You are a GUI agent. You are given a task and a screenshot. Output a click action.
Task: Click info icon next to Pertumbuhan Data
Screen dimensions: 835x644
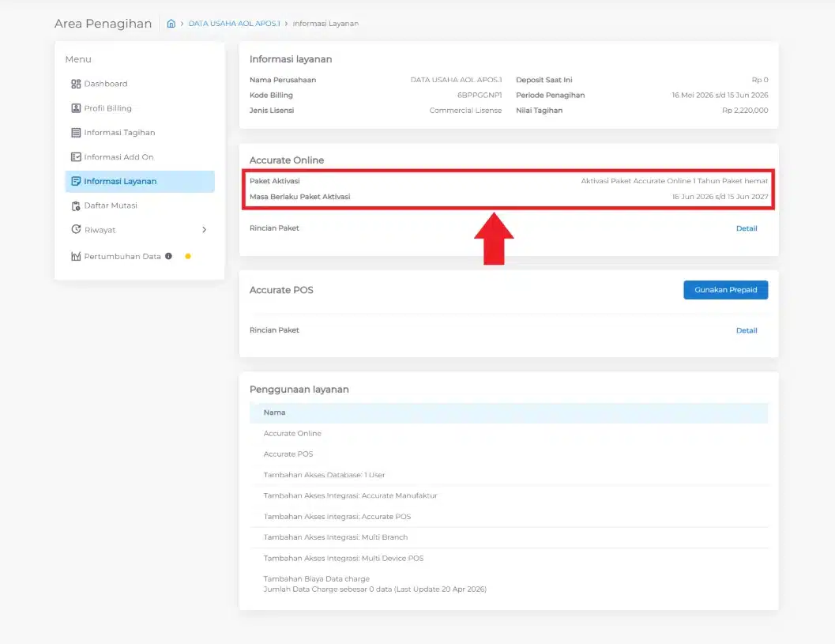pos(168,256)
